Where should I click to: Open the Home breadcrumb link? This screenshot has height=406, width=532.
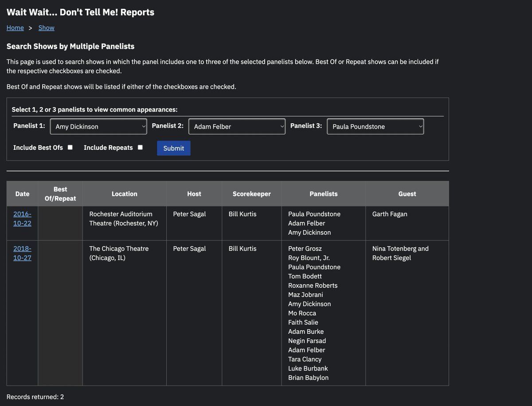[15, 27]
